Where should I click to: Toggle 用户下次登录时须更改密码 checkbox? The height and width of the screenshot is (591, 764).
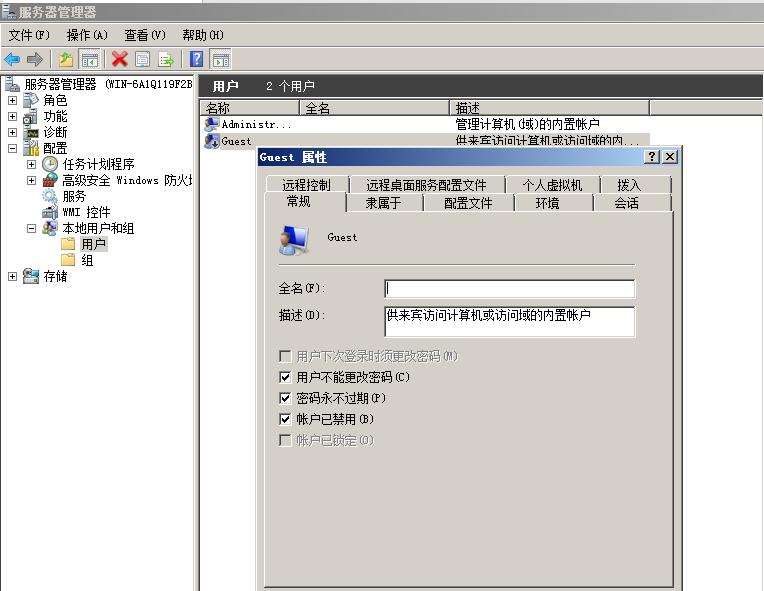click(285, 356)
